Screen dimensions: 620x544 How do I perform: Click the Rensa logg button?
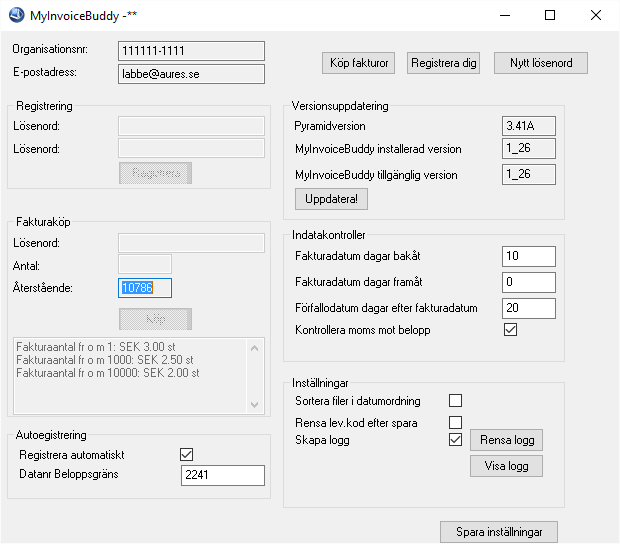pos(506,440)
